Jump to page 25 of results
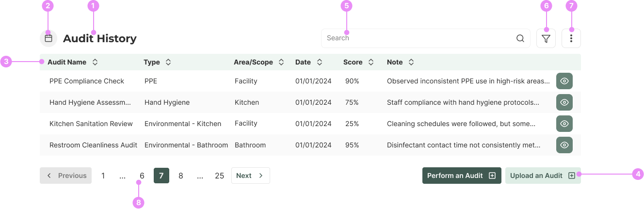Image resolution: width=644 pixels, height=209 pixels. coord(219,176)
